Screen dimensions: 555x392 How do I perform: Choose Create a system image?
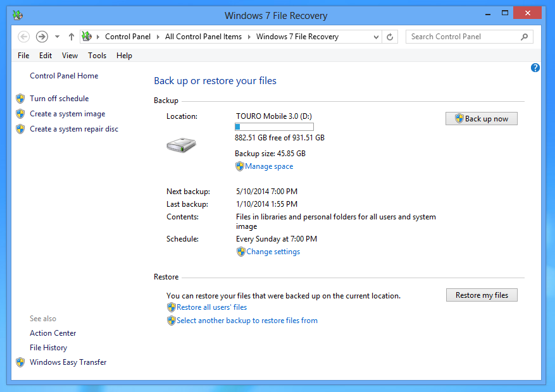(67, 114)
